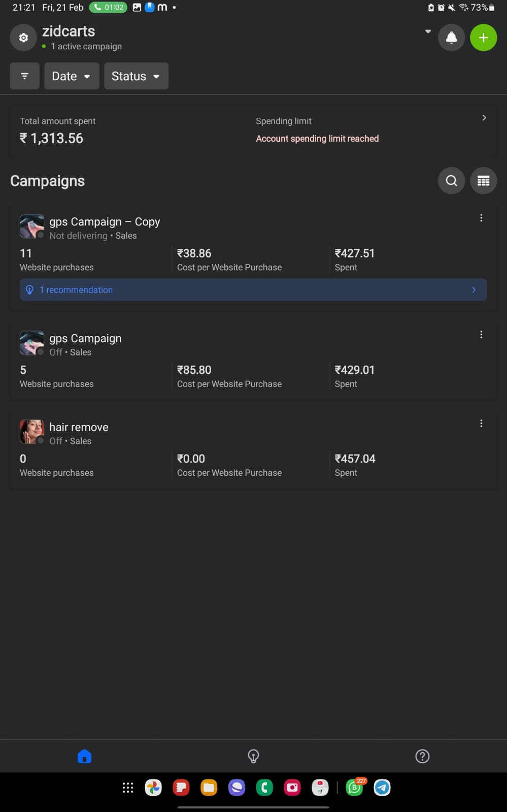Screen dimensions: 507x812
Task: Tap the zidcarts account name
Action: pyautogui.click(x=69, y=31)
